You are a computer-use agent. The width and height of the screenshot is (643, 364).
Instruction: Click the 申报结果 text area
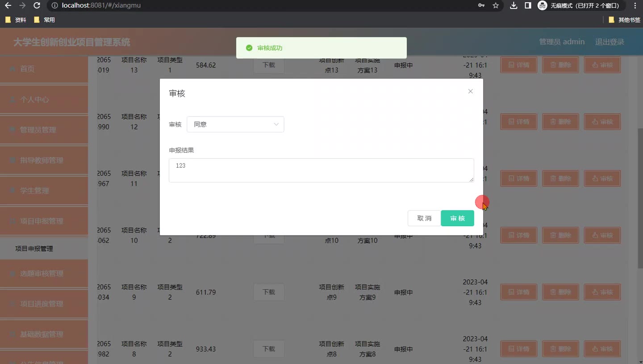[321, 170]
